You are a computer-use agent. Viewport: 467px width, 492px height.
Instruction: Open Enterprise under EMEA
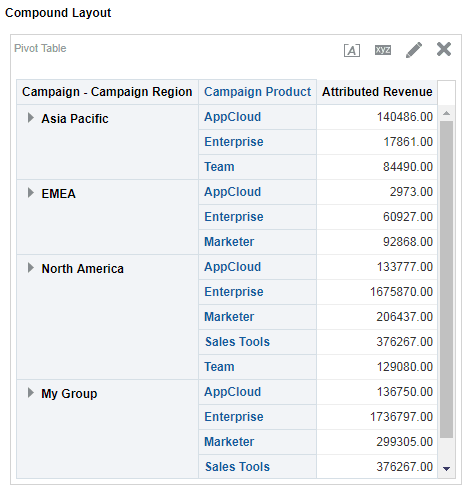[234, 217]
